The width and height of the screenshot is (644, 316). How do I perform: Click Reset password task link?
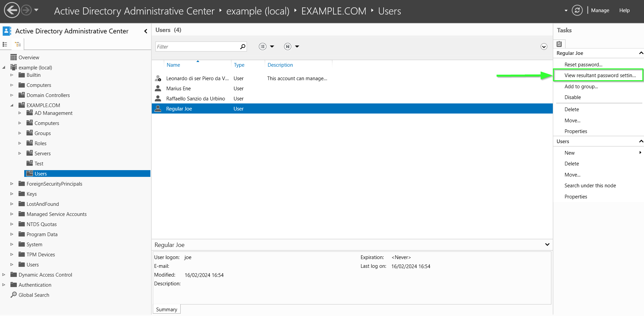(583, 65)
